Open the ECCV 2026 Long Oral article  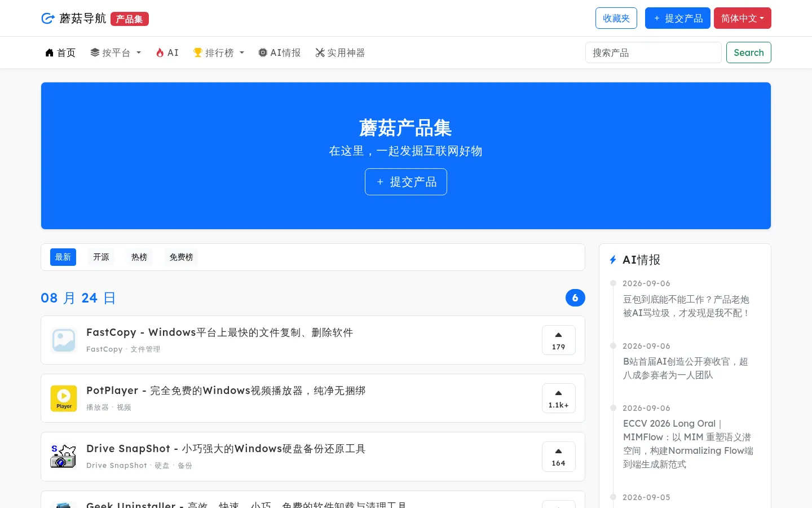pyautogui.click(x=688, y=444)
